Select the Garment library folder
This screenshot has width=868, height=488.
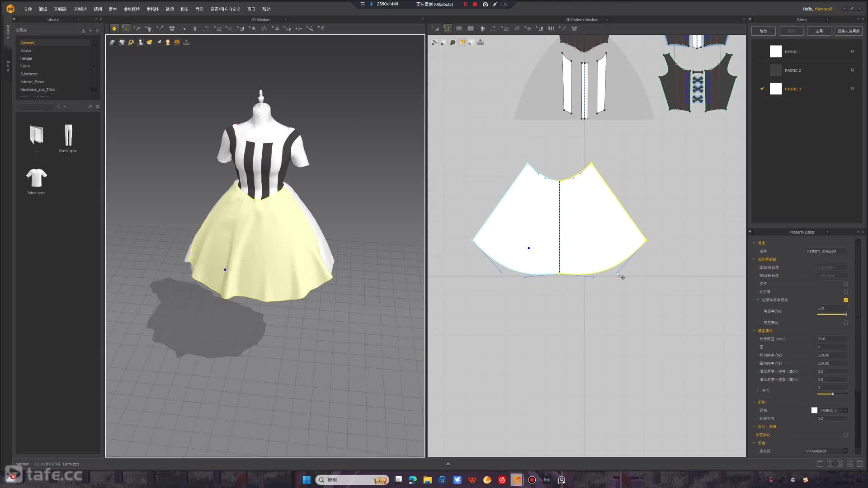54,42
